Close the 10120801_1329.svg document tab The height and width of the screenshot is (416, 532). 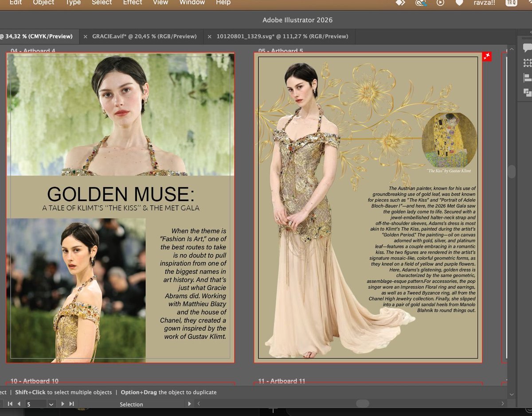coord(210,36)
